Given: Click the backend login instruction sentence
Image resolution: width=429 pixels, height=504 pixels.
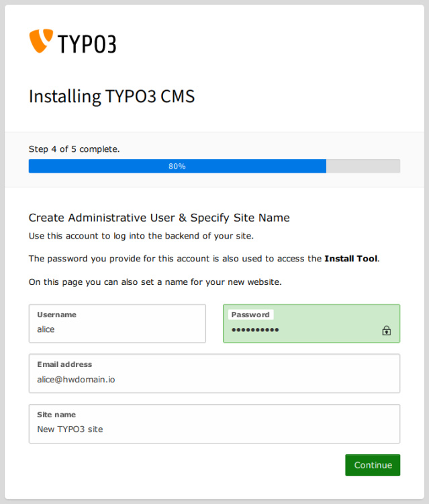Looking at the screenshot, I should point(141,236).
